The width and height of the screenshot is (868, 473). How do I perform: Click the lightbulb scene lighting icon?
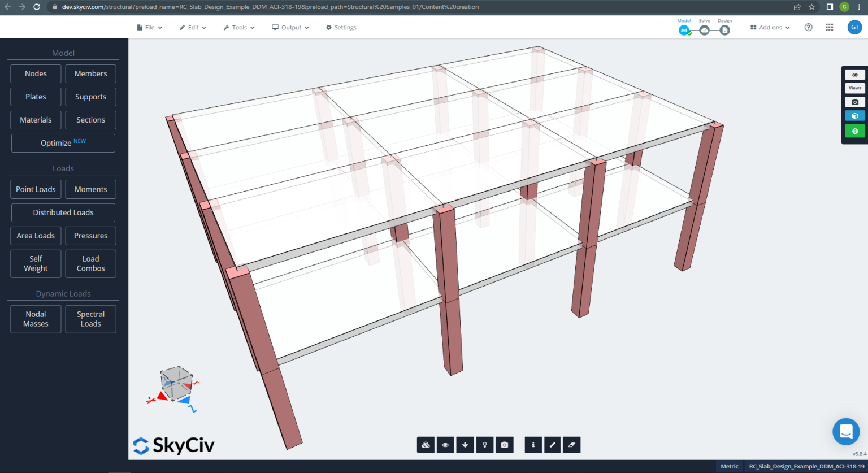point(485,445)
